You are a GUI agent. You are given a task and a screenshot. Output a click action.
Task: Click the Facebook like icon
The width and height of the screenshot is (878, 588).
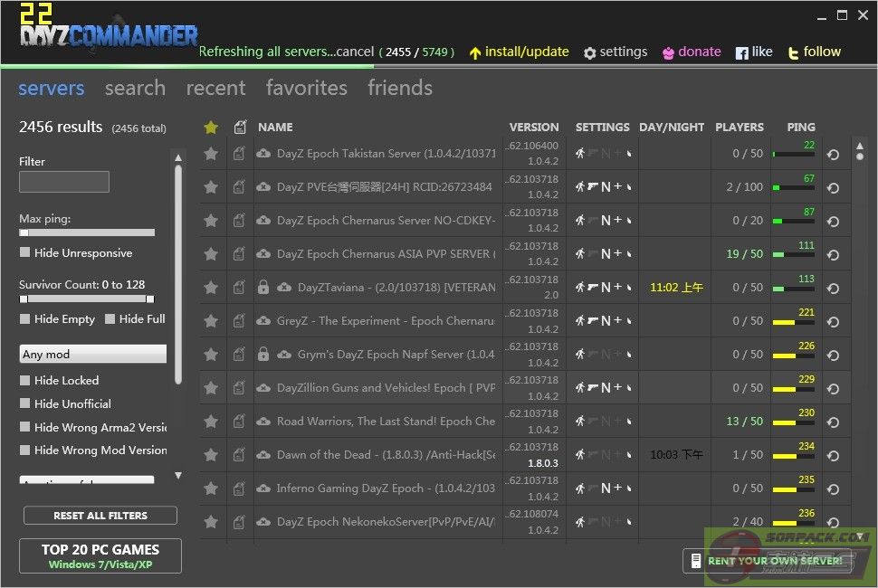741,53
